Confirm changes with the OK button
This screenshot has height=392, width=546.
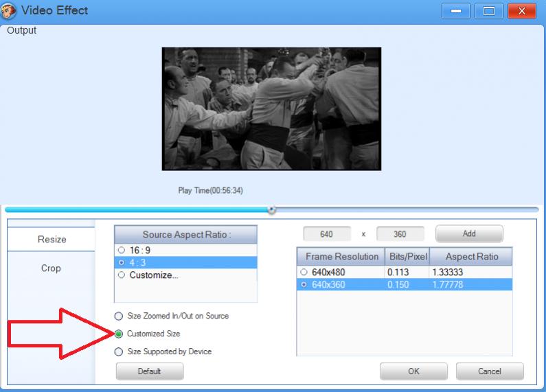(413, 371)
